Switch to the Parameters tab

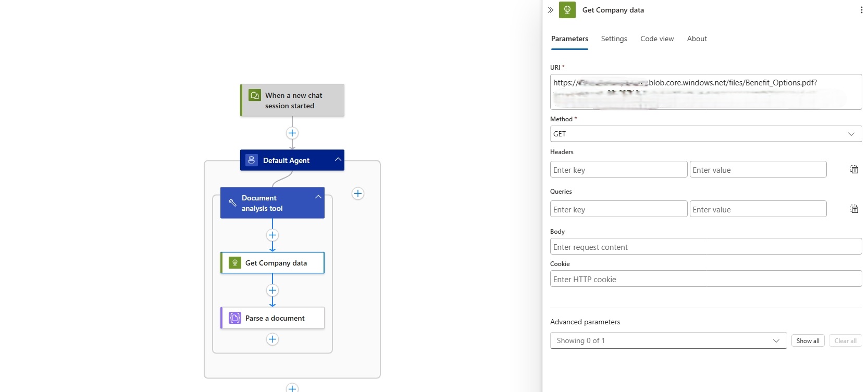pyautogui.click(x=569, y=39)
